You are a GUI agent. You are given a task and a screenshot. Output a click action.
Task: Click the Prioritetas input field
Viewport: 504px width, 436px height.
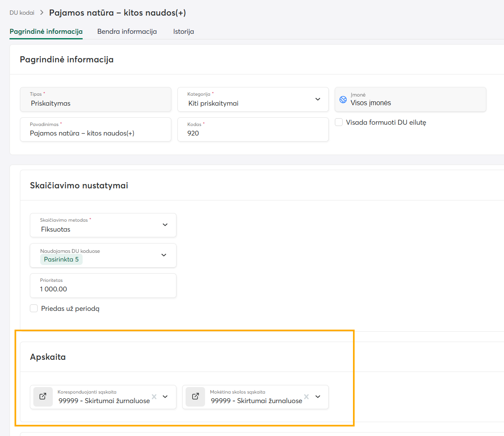[103, 285]
